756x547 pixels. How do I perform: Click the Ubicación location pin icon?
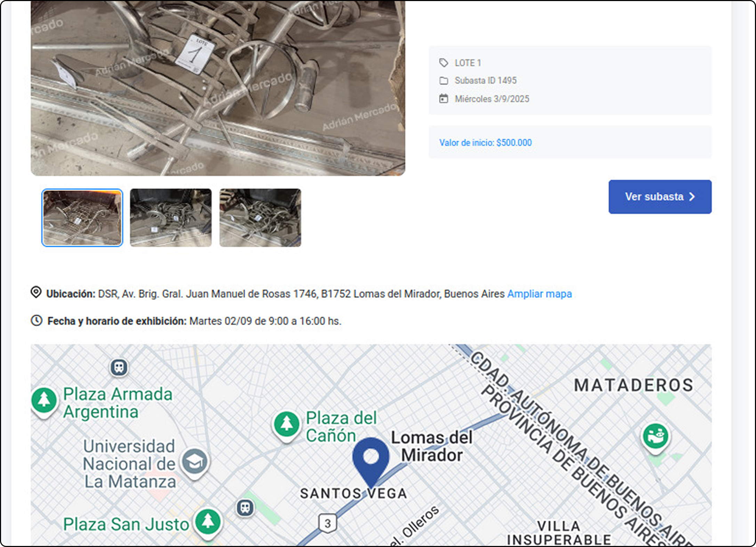(x=36, y=292)
